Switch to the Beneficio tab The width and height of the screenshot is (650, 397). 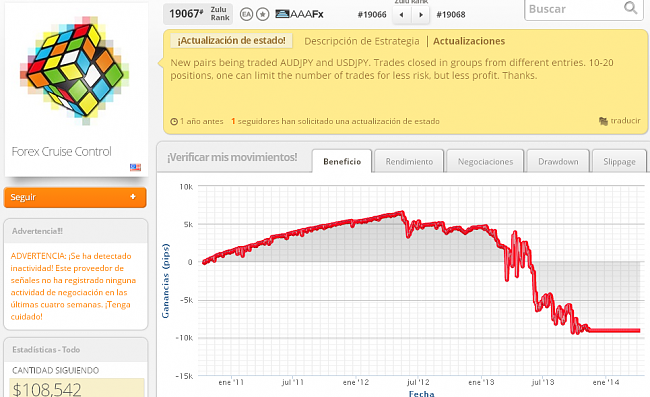point(342,161)
